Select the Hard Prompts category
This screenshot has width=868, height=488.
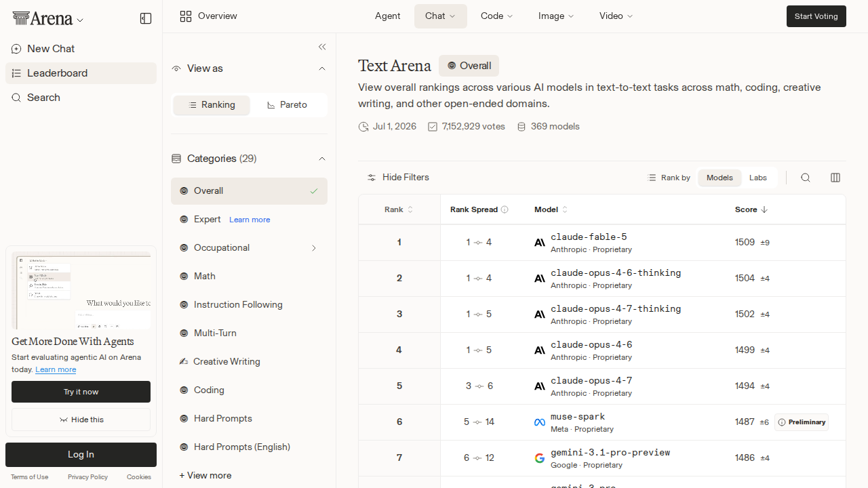pos(249,419)
